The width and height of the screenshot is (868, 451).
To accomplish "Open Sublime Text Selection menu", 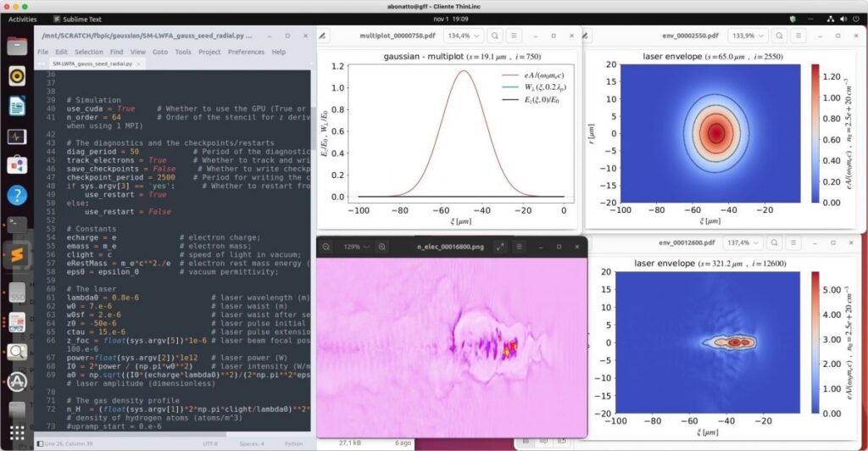I will point(88,52).
